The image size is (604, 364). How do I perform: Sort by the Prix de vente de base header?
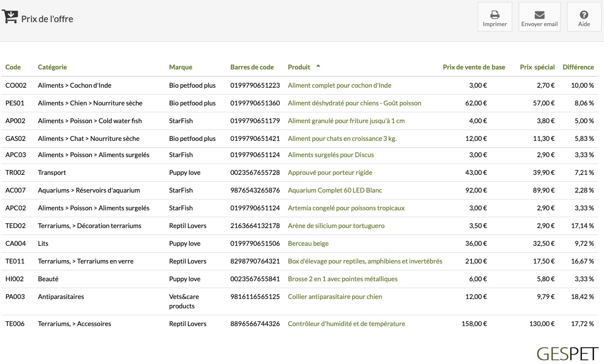click(x=474, y=67)
